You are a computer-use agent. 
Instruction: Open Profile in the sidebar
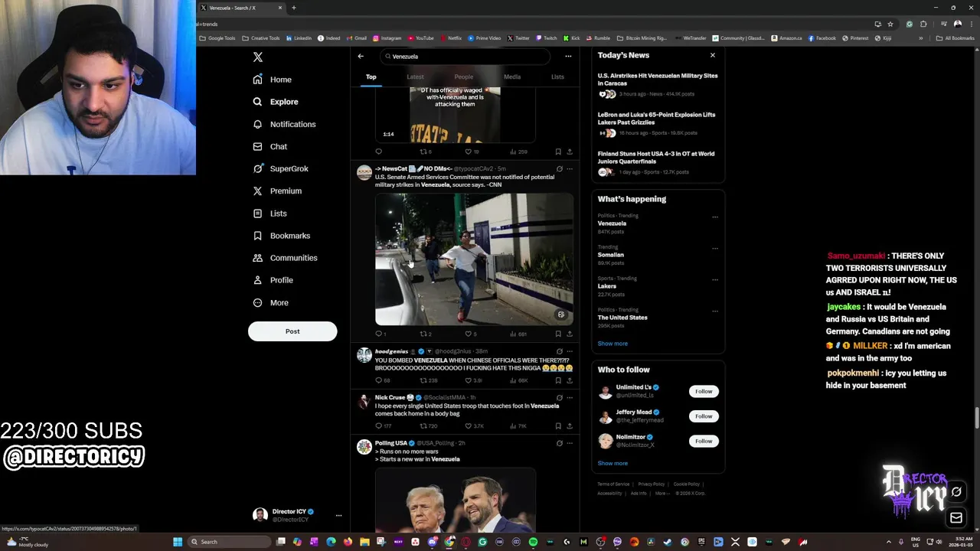[x=273, y=280]
